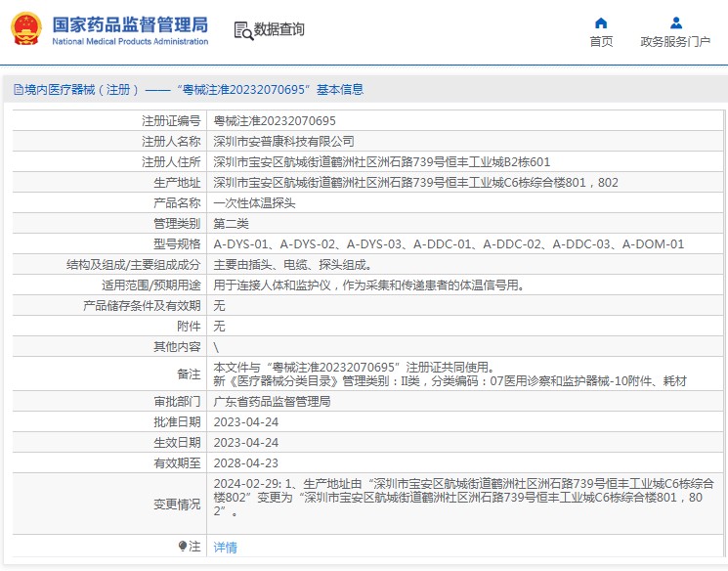Click 型号规格 label
The width and height of the screenshot is (728, 571).
177,243
